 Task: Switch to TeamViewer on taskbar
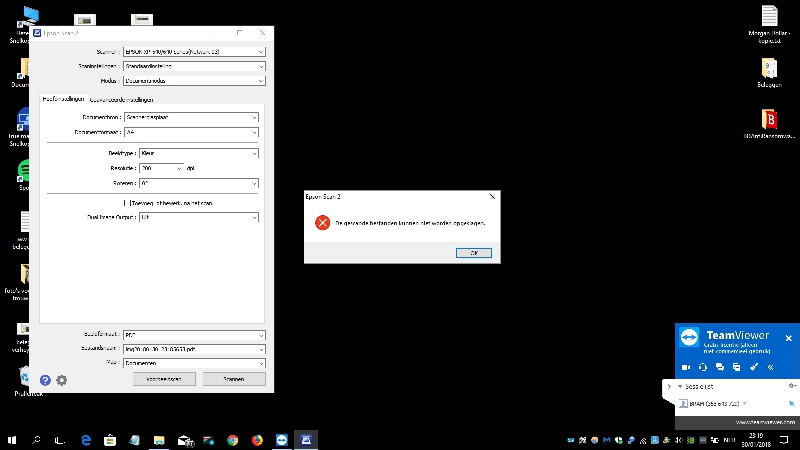click(282, 440)
